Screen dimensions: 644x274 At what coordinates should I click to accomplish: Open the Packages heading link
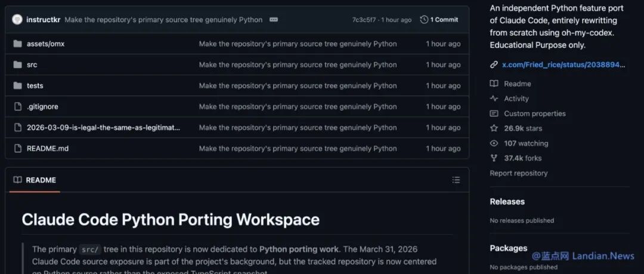(x=509, y=248)
